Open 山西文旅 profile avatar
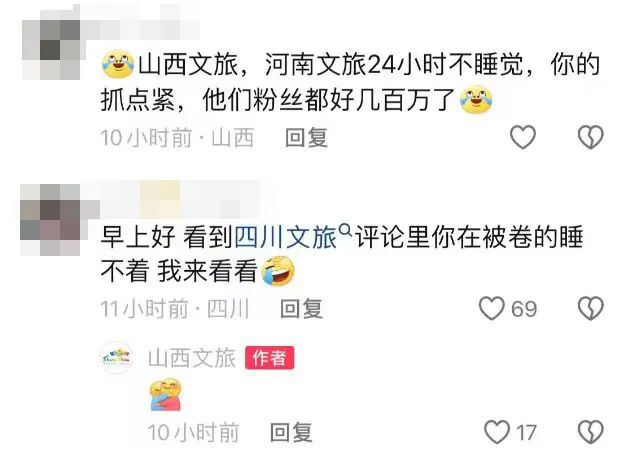The width and height of the screenshot is (638, 464). (117, 358)
